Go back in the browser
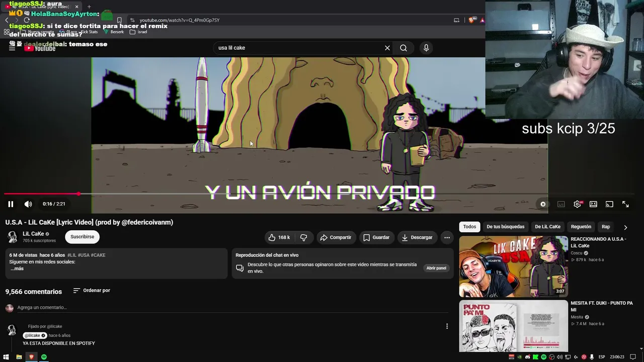 7,20
